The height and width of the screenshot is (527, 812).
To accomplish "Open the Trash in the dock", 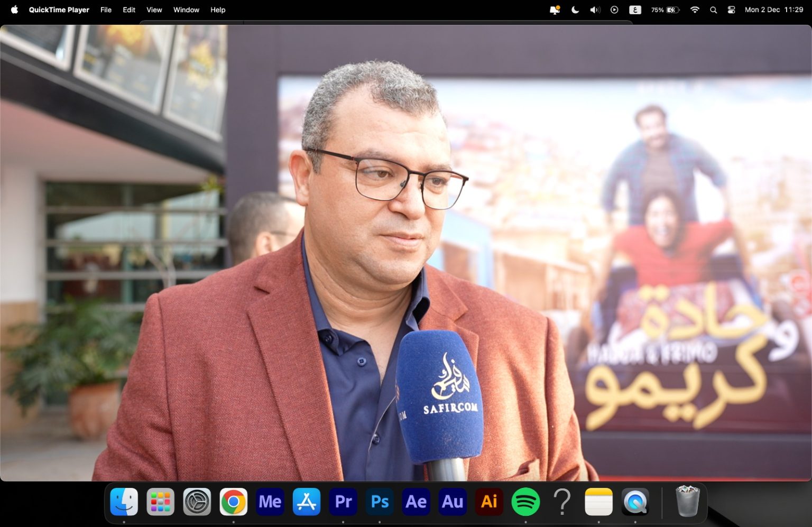I will pos(687,501).
